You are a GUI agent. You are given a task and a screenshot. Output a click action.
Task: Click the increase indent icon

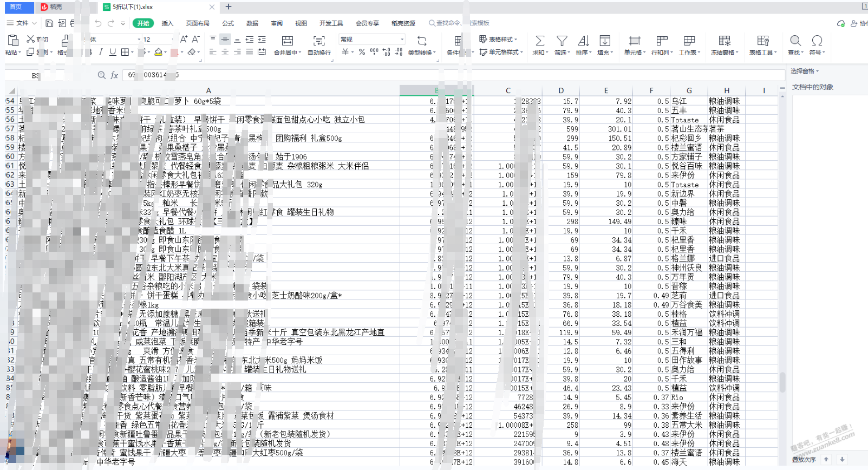pos(262,40)
